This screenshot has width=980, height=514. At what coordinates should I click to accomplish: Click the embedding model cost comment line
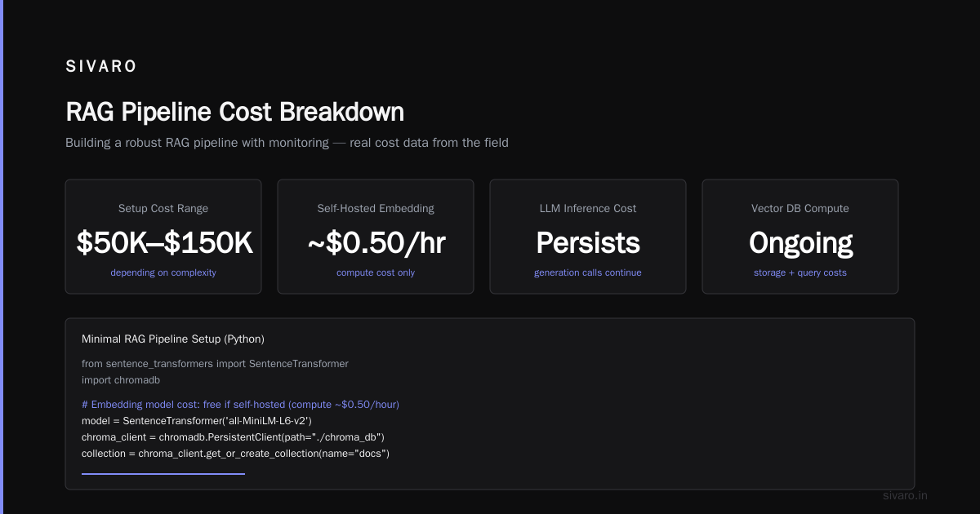click(240, 405)
